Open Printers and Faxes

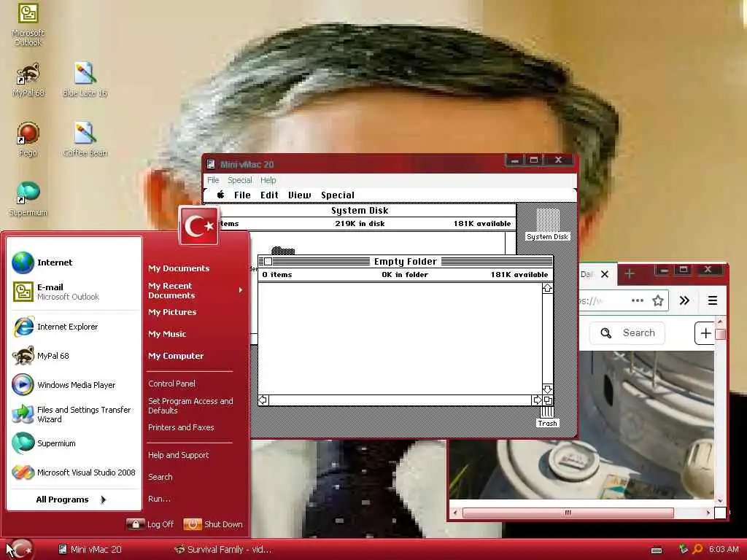coord(181,427)
